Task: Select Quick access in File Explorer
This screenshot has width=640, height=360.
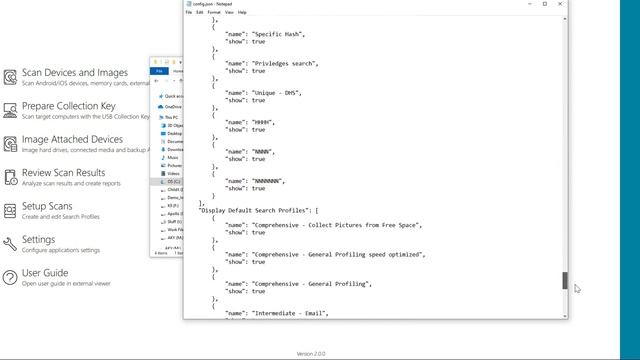Action: [x=171, y=96]
